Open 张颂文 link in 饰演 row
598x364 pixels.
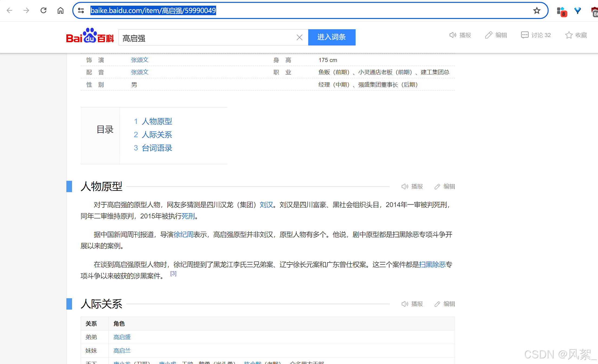pos(140,60)
